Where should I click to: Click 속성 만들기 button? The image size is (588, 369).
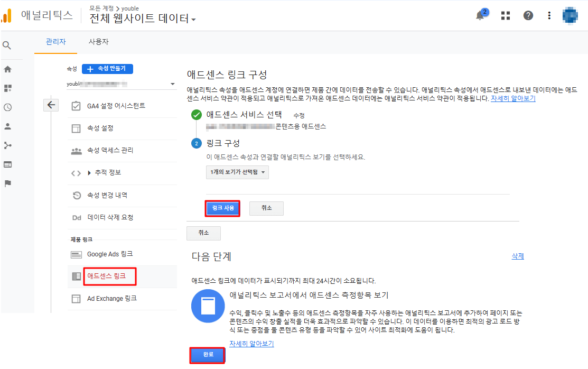click(107, 69)
